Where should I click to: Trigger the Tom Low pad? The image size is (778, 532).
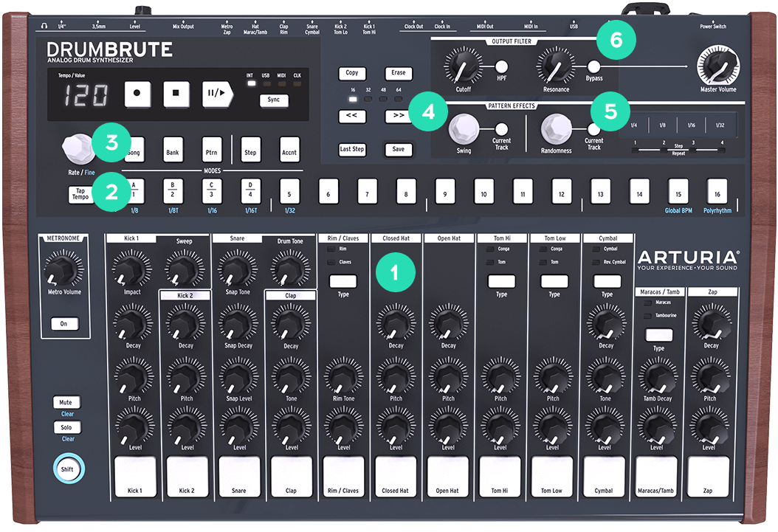(x=551, y=477)
